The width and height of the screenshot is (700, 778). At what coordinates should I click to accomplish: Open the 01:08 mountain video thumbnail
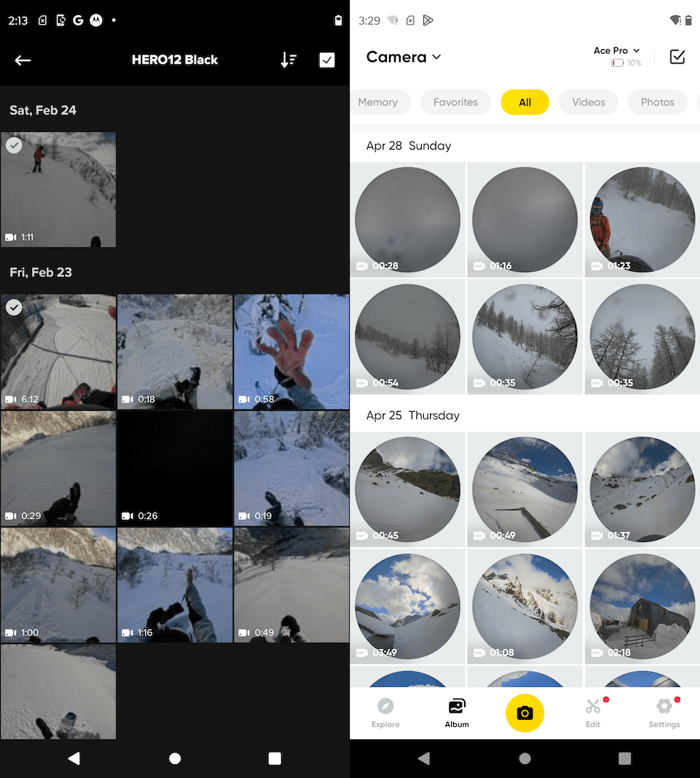pos(525,606)
